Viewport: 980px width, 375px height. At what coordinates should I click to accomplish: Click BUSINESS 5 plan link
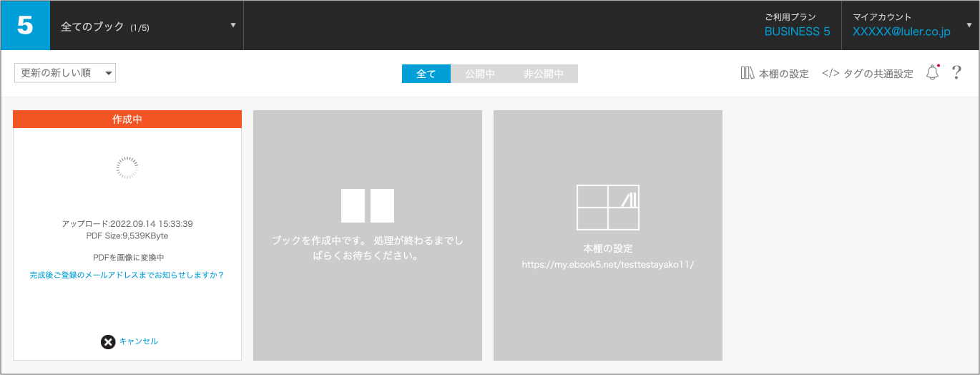click(x=797, y=31)
